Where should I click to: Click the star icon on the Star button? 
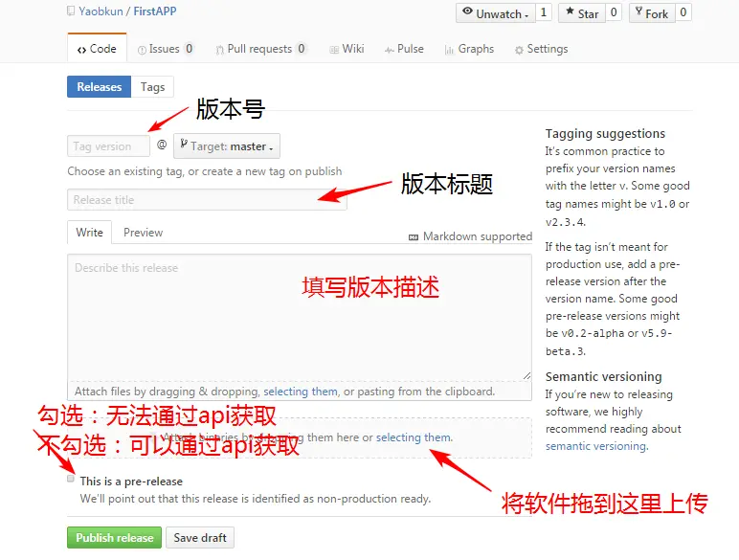[570, 11]
